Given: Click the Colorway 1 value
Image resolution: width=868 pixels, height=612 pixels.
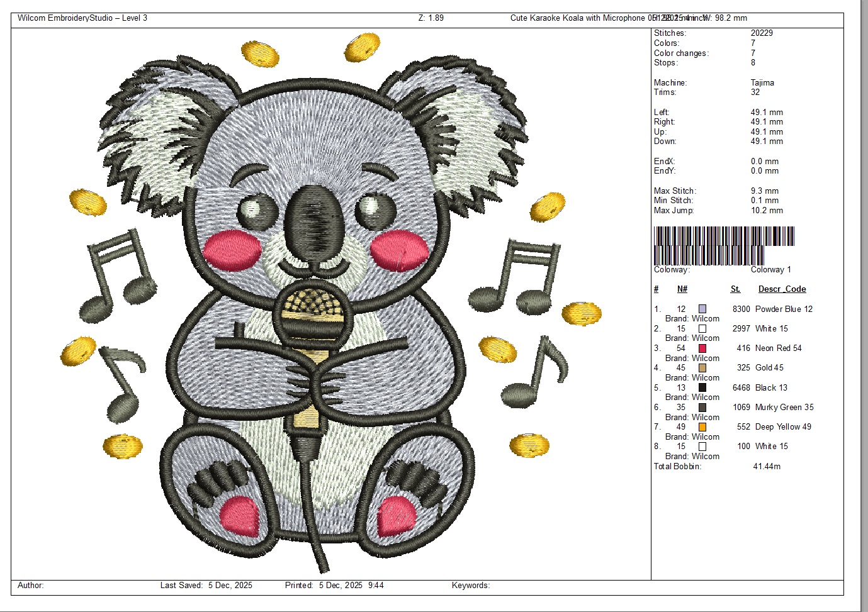Looking at the screenshot, I should [x=770, y=269].
